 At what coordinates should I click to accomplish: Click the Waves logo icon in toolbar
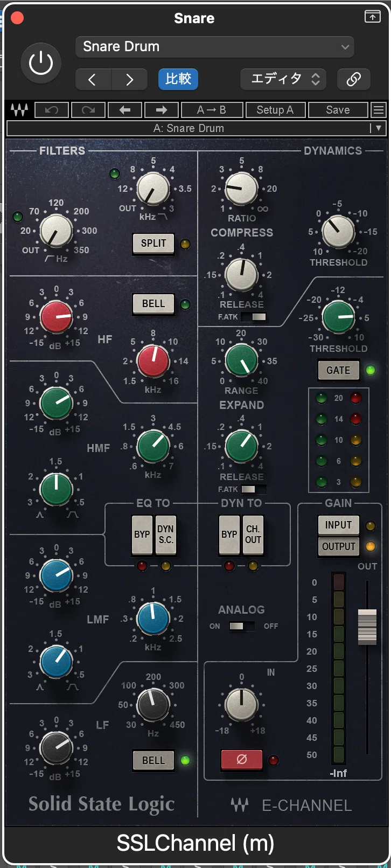click(19, 110)
